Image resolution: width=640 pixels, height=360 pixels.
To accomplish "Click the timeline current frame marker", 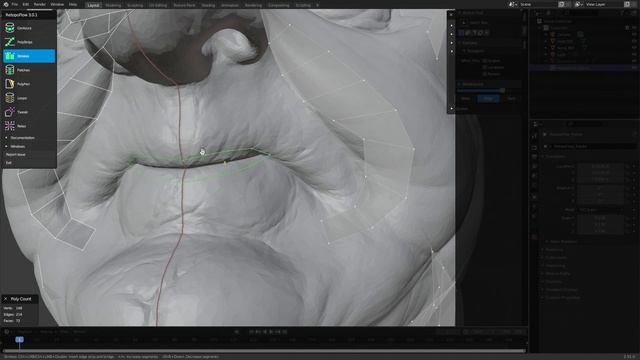I will pyautogui.click(x=19, y=340).
